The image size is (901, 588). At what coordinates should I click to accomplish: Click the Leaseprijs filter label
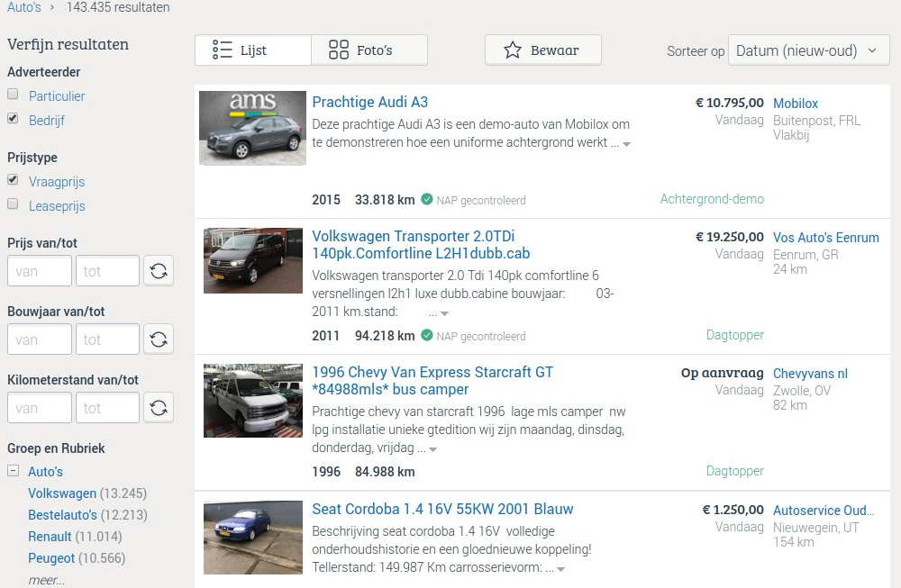[57, 205]
